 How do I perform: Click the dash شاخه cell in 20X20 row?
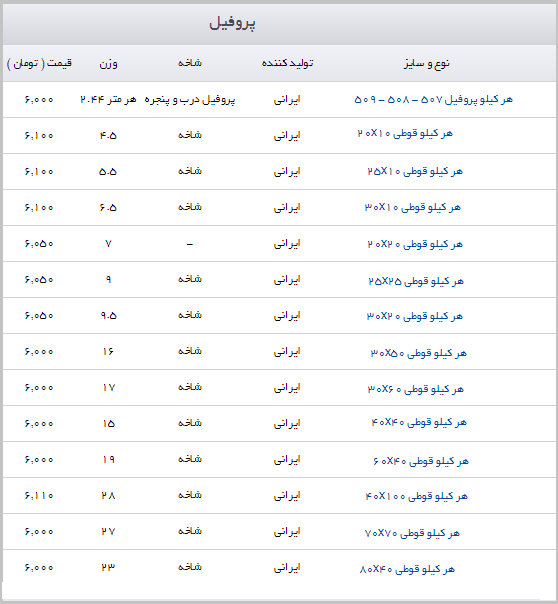pos(190,244)
